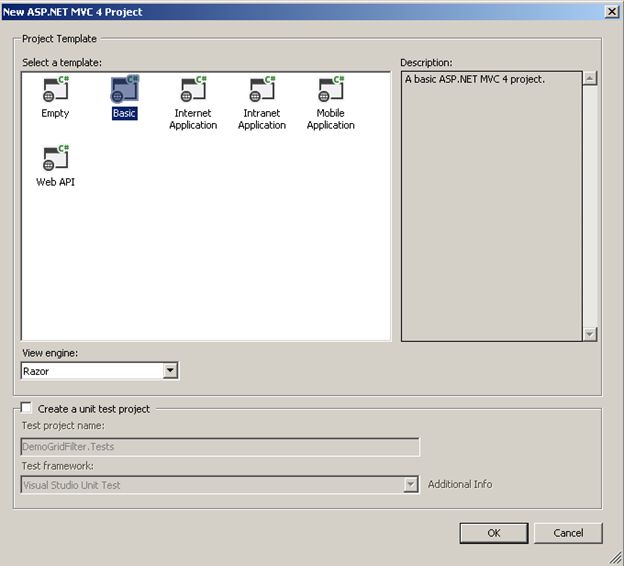Open the Additional Info link
The image size is (624, 566).
pyautogui.click(x=460, y=484)
